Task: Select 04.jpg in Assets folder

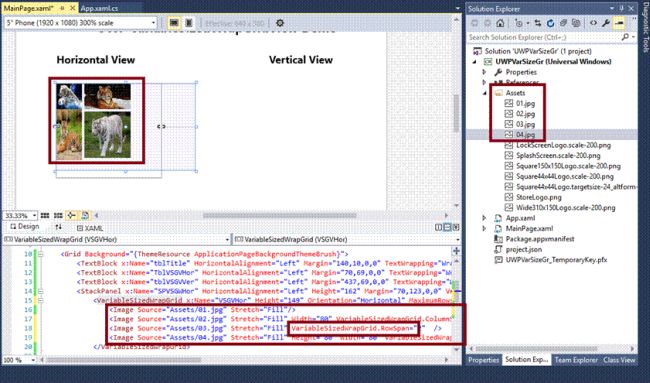Action: (x=525, y=135)
